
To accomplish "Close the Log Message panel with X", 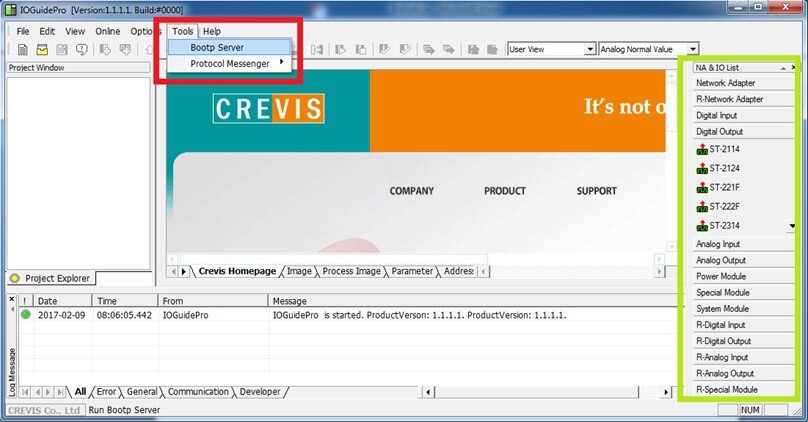I will [12, 299].
